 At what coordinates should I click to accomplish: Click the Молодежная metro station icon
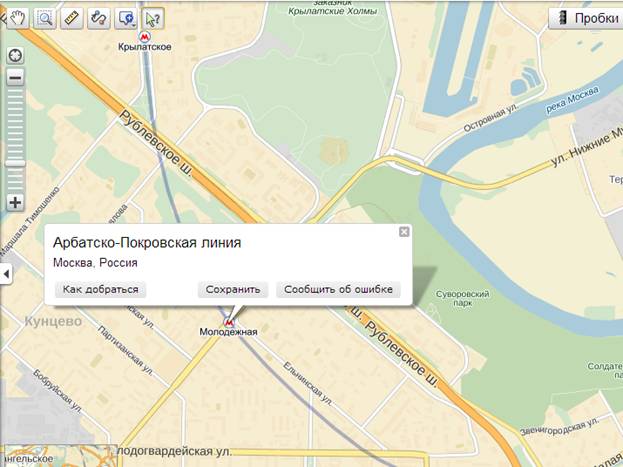(228, 322)
